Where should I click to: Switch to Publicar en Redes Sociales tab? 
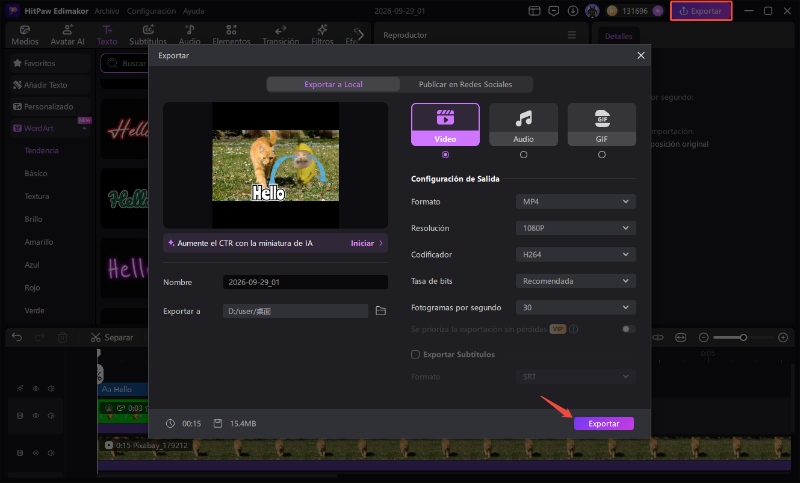click(465, 84)
